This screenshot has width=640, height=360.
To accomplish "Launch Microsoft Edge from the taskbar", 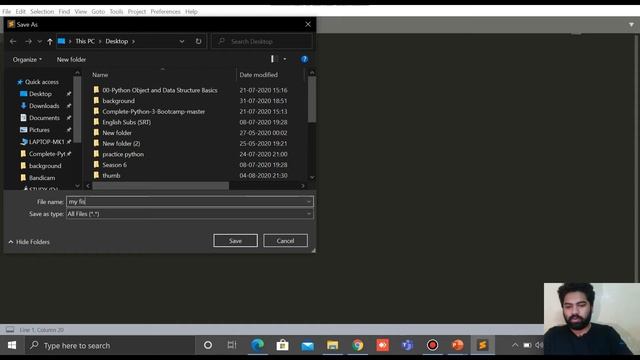I will 258,345.
